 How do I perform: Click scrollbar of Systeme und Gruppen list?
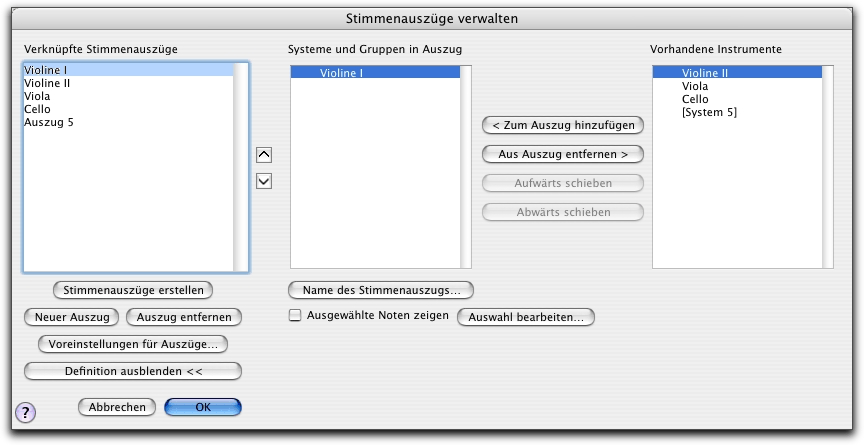466,167
